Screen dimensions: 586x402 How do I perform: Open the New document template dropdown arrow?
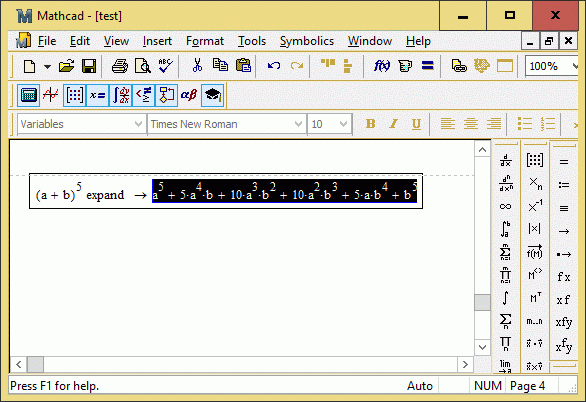click(47, 67)
